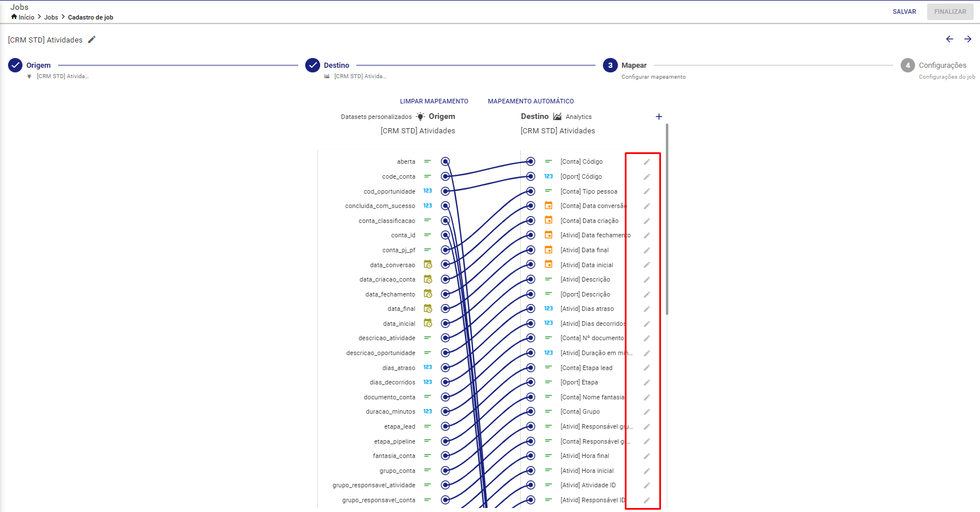Edit the [Conta] Código destination field
The height and width of the screenshot is (512, 980).
point(647,162)
